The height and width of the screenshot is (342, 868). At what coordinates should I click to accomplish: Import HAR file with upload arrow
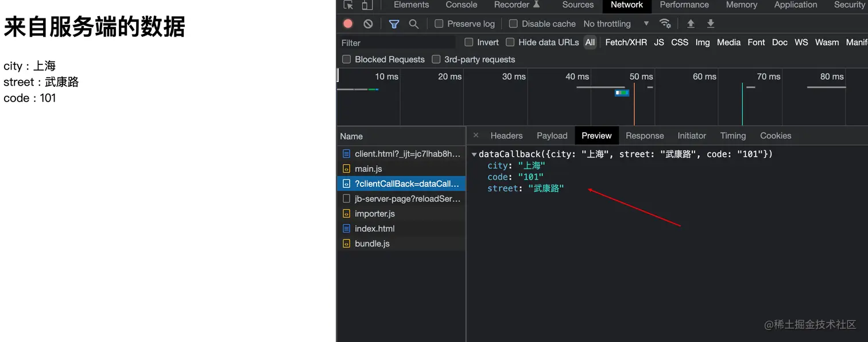(691, 24)
